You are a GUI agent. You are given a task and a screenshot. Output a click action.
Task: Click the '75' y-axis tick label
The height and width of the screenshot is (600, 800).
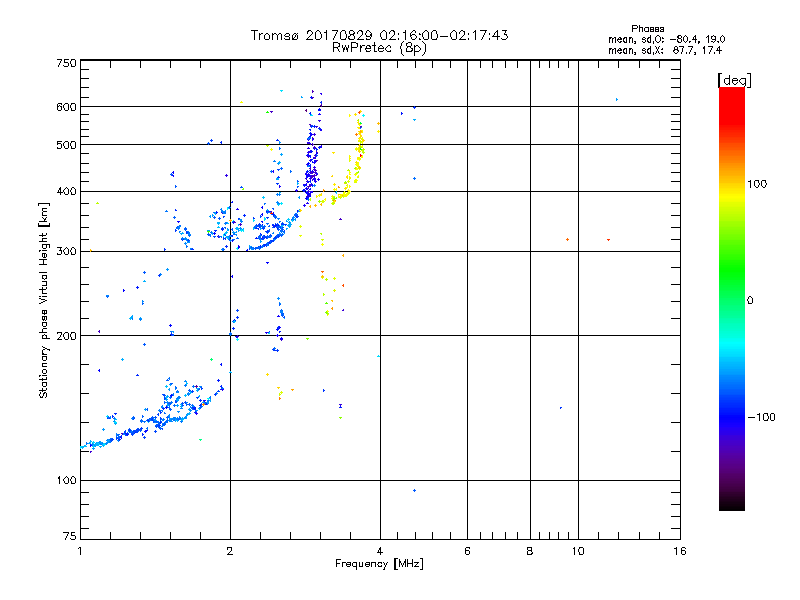click(x=70, y=536)
